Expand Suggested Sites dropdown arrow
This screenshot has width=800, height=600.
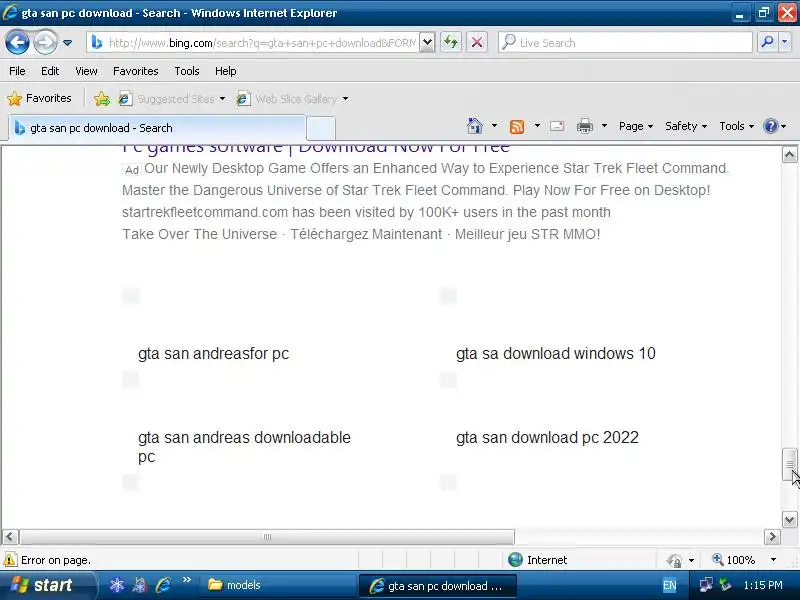(222, 98)
